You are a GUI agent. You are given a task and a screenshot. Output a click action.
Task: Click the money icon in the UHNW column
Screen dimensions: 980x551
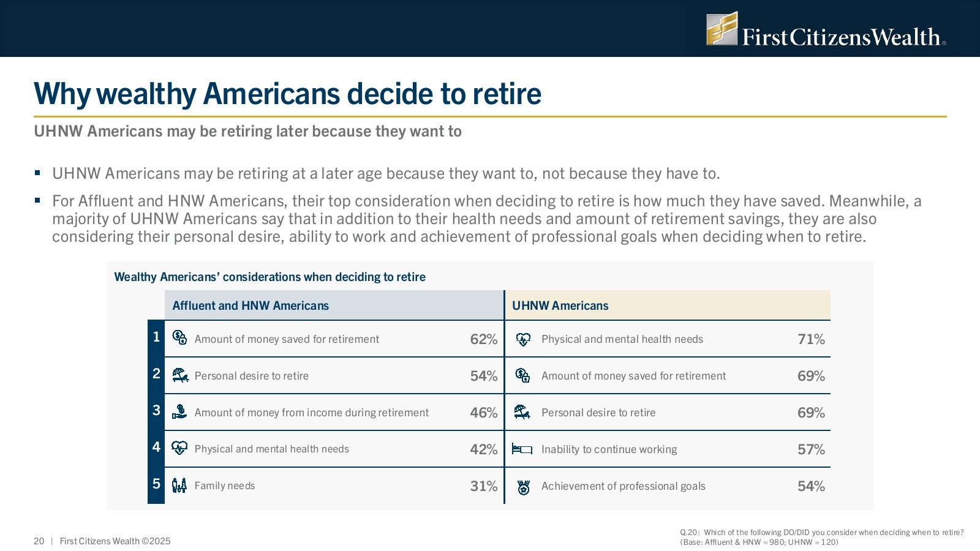coord(522,375)
